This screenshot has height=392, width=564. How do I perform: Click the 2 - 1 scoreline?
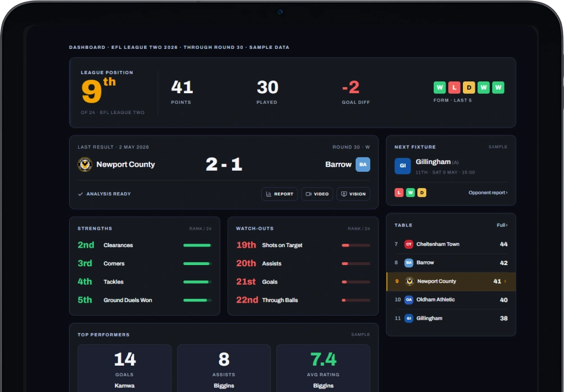[x=224, y=165]
